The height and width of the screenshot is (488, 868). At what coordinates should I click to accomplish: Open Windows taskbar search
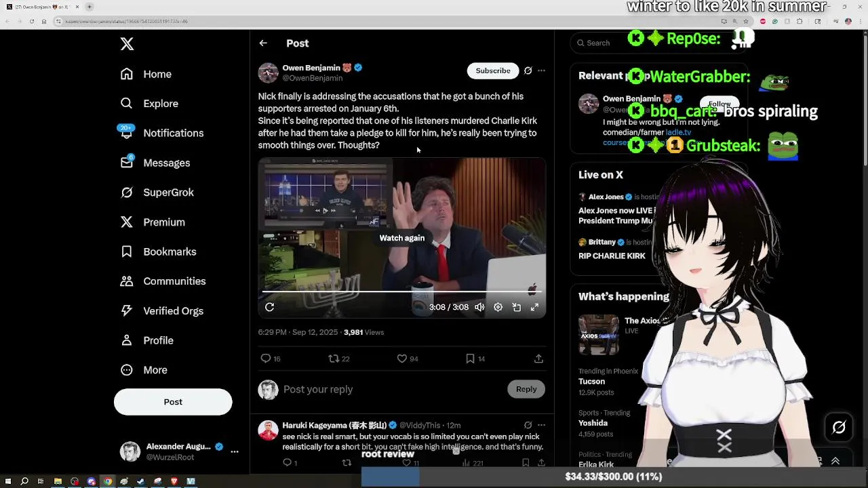(24, 481)
